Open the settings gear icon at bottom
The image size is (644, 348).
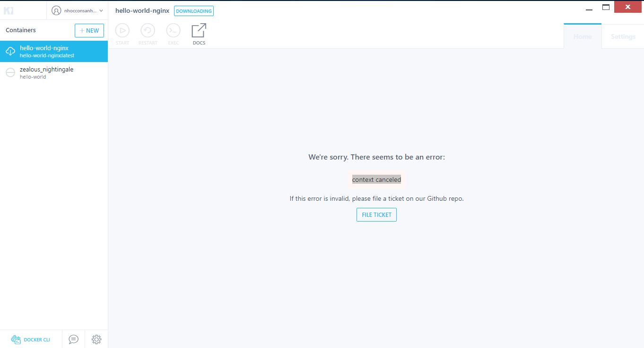(x=96, y=339)
